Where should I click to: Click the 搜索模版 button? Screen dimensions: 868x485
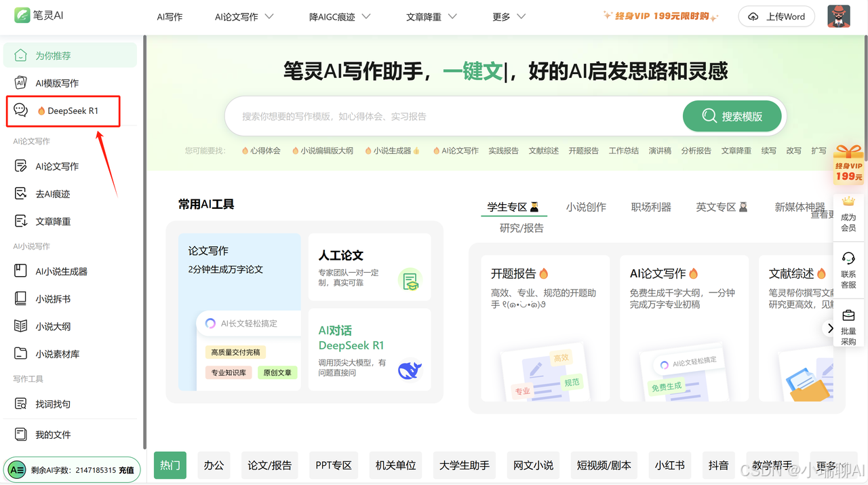coord(732,116)
